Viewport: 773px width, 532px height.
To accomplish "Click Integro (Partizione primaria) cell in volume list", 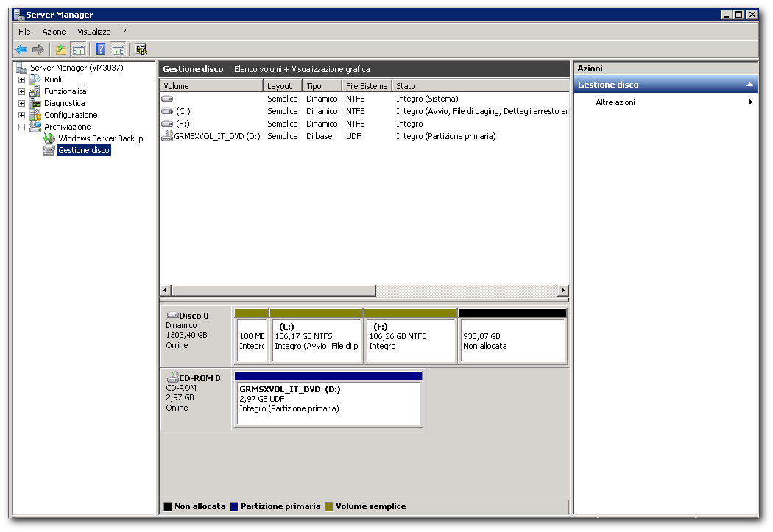I will pyautogui.click(x=446, y=136).
